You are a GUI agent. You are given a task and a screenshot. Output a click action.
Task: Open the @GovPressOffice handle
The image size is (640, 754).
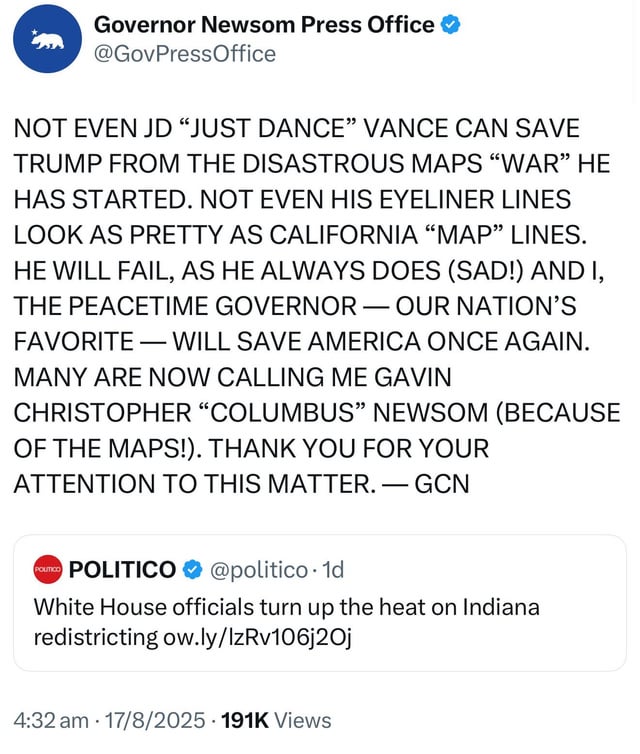point(184,54)
